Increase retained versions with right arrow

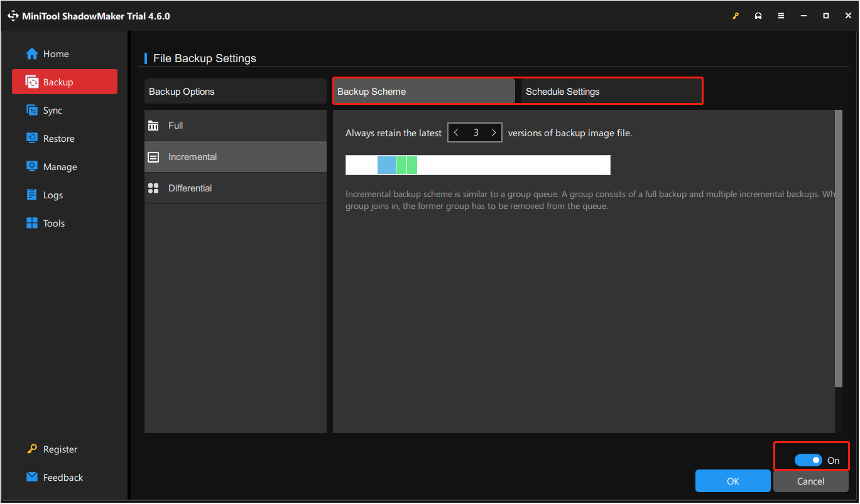[x=494, y=132]
